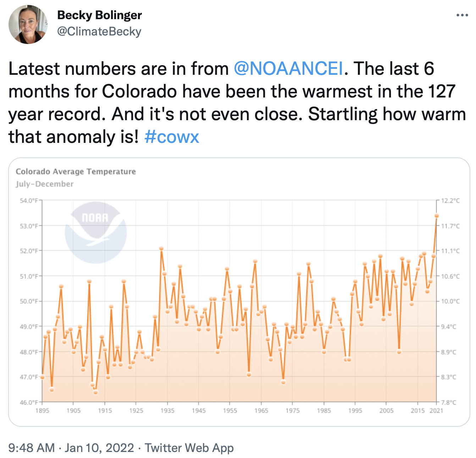Click the Jan 10, 2022 date text
The image size is (476, 458).
99,448
